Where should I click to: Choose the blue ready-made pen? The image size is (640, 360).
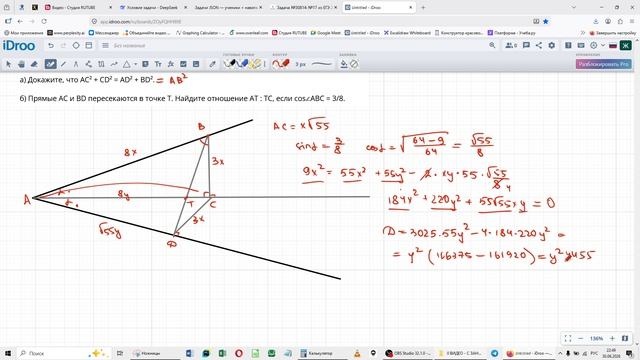(x=243, y=64)
